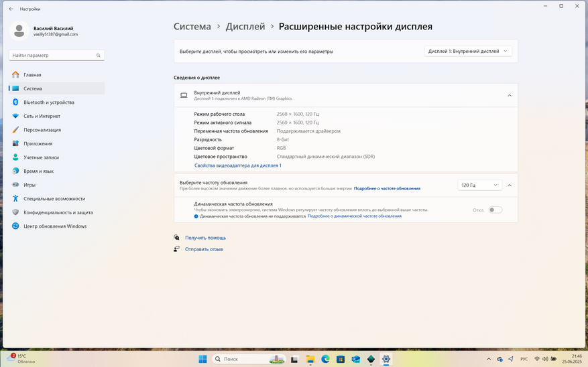Go to Сеть и Интернет settings
The width and height of the screenshot is (588, 367).
[x=56, y=116]
